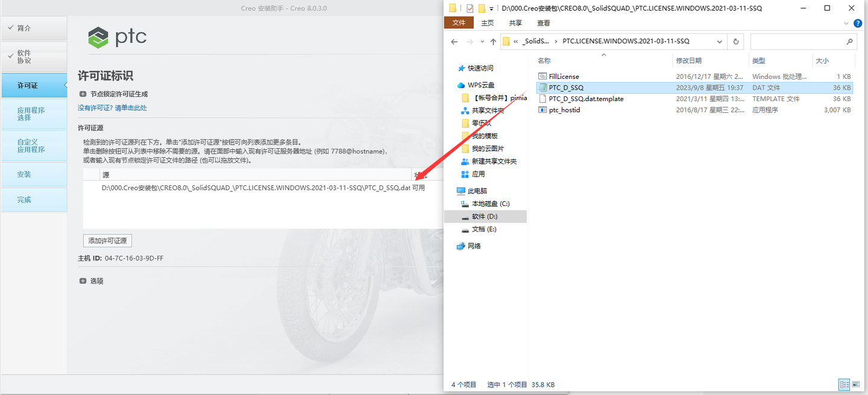Switch to details view icon in status bar
This screenshot has height=395, width=868.
[844, 384]
